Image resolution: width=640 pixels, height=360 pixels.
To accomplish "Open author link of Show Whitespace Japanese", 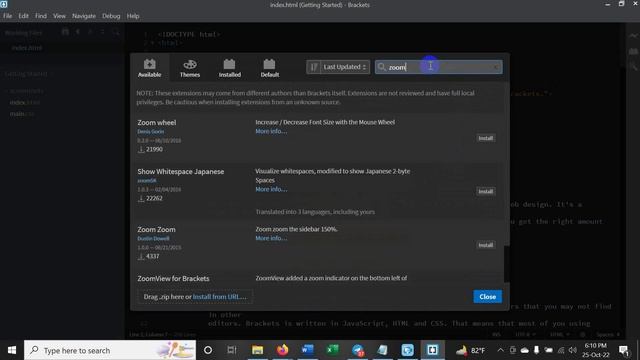I will [147, 180].
